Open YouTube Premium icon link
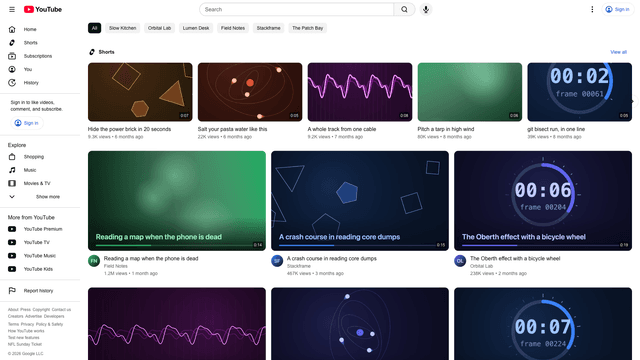 (12, 229)
